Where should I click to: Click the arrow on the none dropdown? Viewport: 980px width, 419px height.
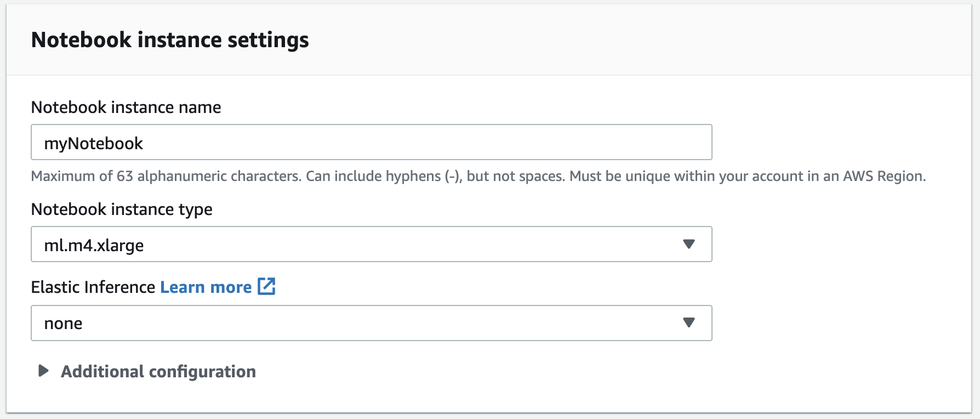click(690, 323)
